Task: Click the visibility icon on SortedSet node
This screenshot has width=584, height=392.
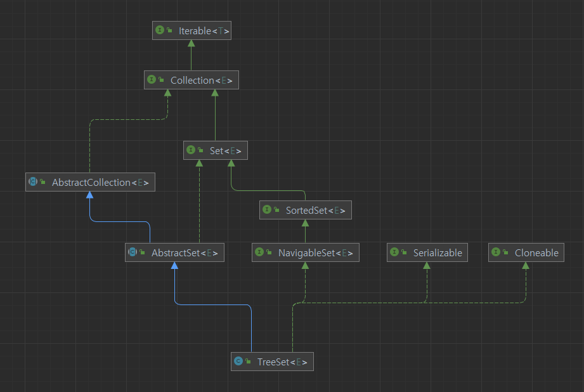Action: [x=276, y=209]
